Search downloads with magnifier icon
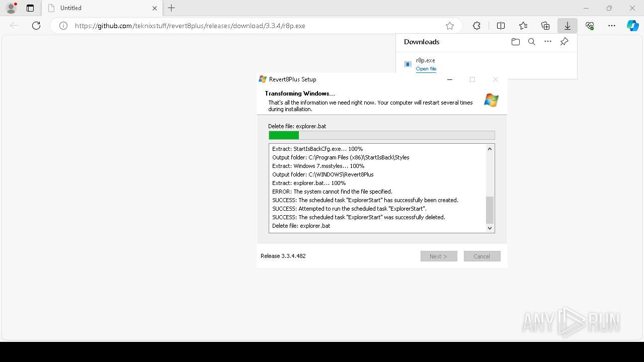 [532, 42]
